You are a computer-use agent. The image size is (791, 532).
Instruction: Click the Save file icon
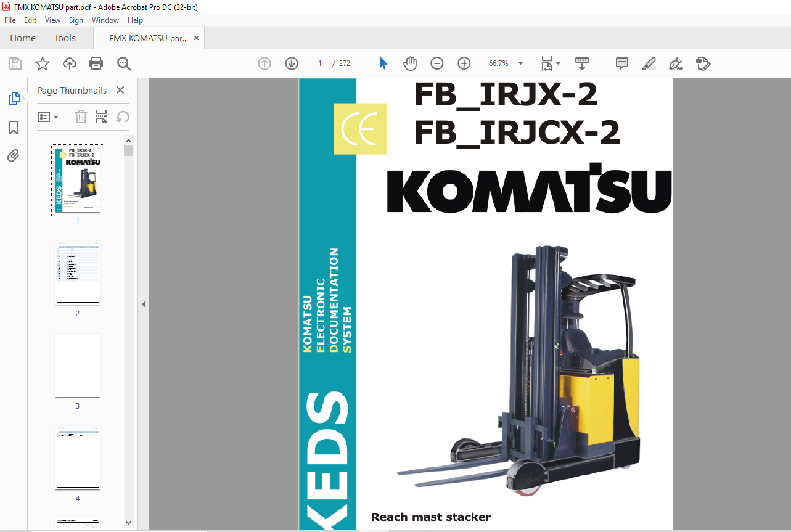15,63
